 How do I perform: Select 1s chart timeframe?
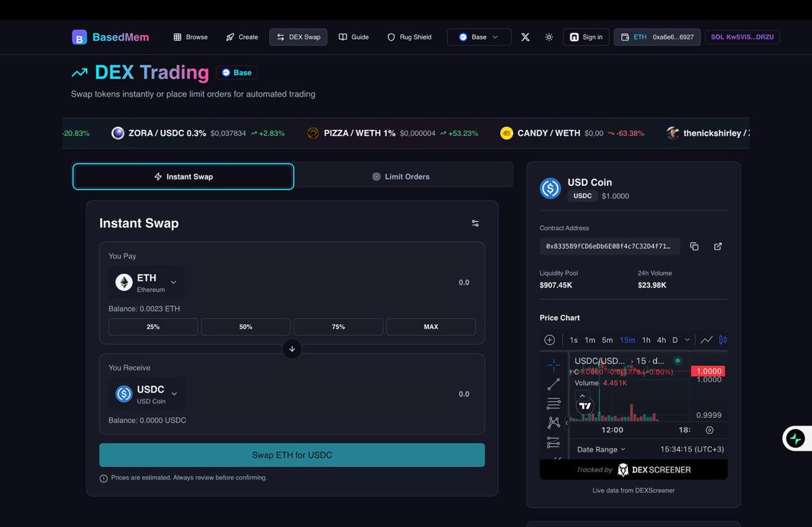pyautogui.click(x=574, y=340)
